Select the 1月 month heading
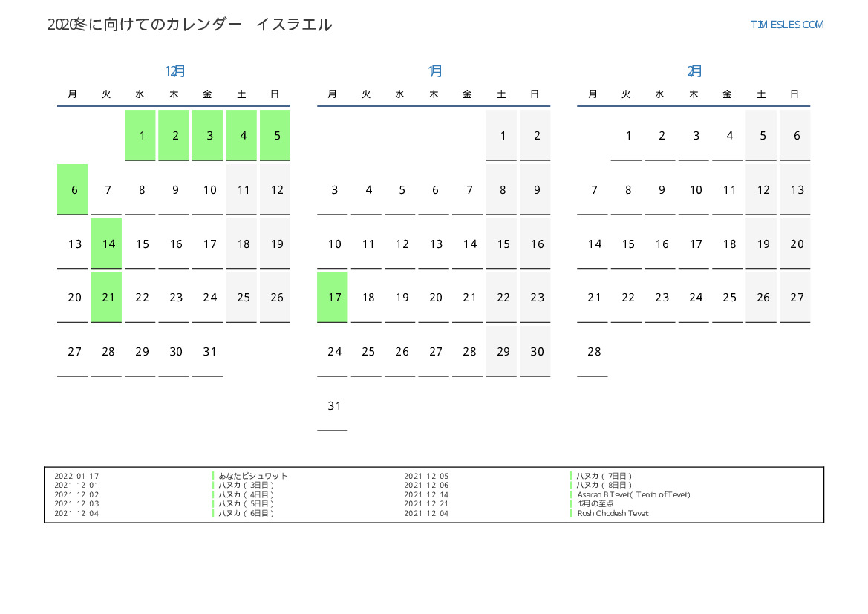The image size is (868, 614). 434,71
